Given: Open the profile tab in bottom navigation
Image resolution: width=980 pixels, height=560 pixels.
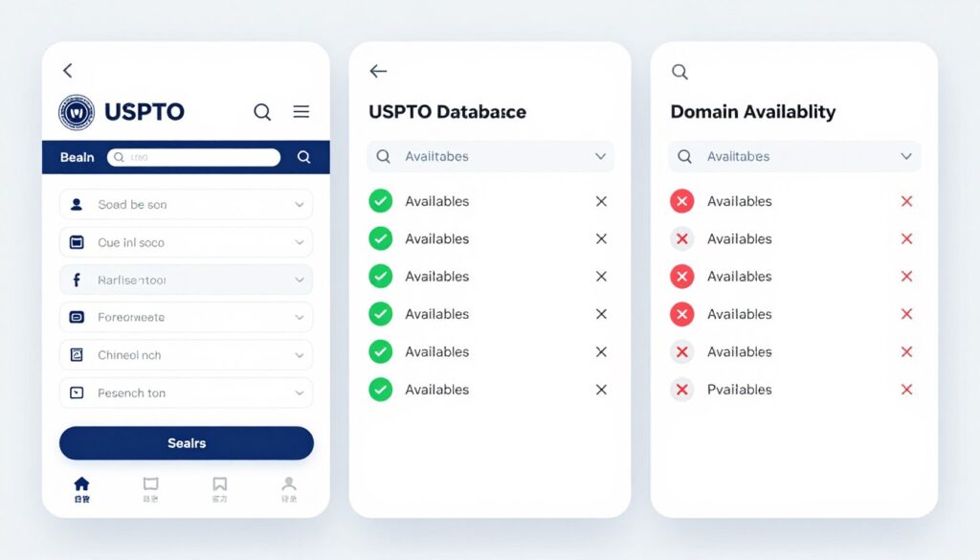Looking at the screenshot, I should [x=289, y=489].
